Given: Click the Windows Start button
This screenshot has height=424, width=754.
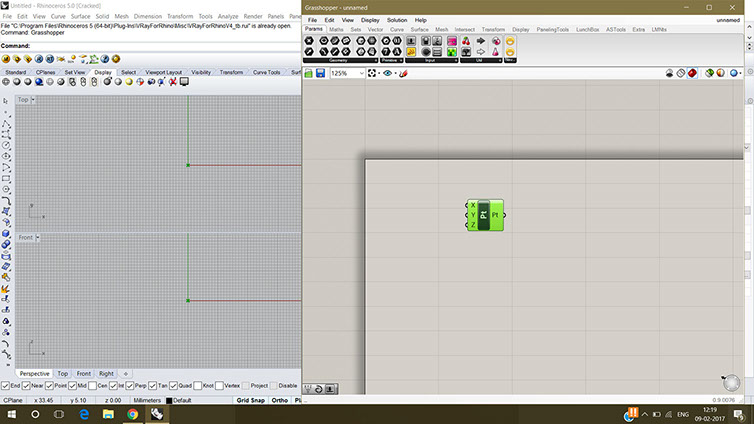Looking at the screenshot, I should coord(12,414).
